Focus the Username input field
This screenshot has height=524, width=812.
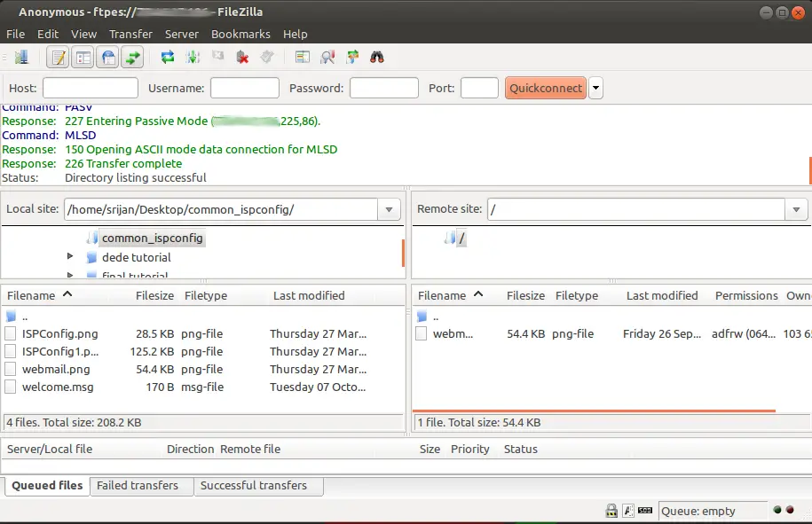(244, 88)
